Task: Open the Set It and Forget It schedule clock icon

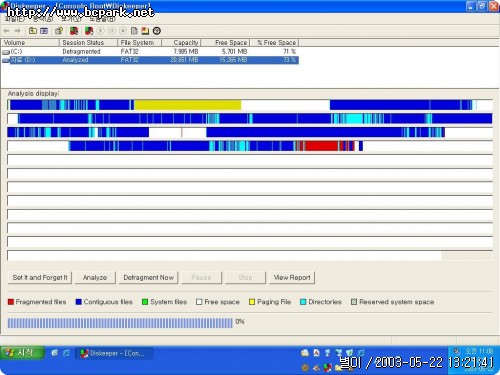Action: pyautogui.click(x=157, y=31)
